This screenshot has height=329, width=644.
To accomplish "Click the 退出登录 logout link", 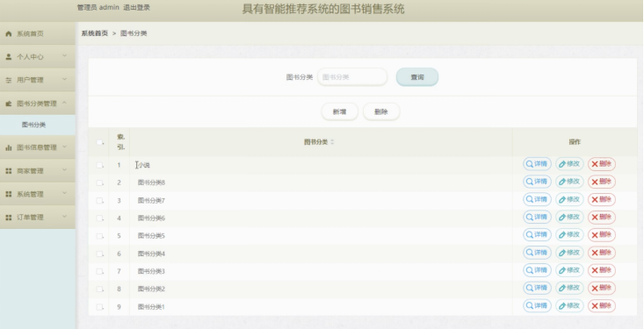I will click(x=137, y=7).
